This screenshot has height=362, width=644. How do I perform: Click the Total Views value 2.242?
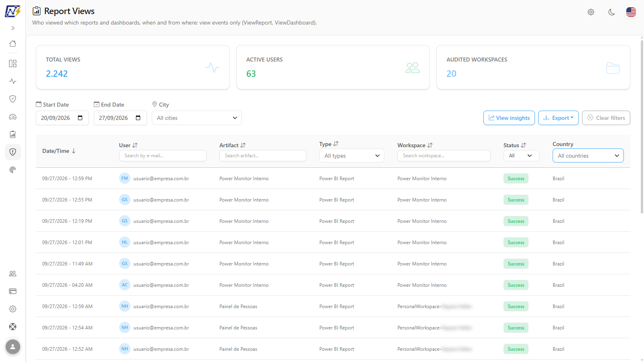pos(57,74)
